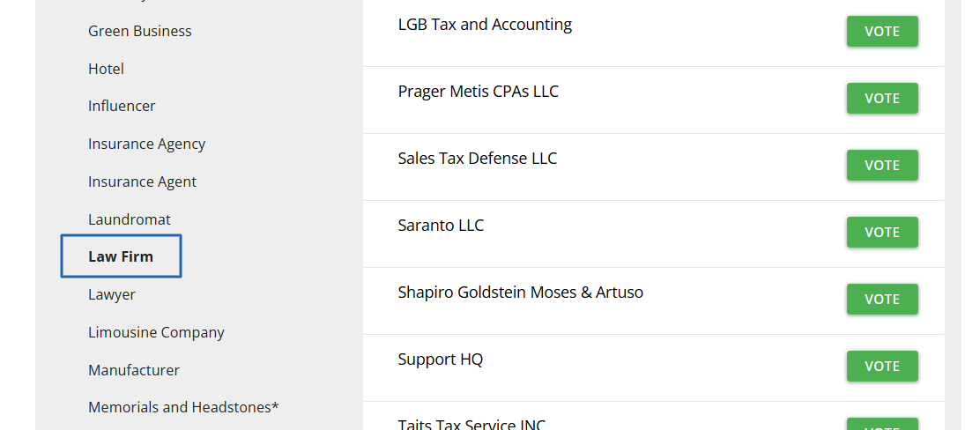The image size is (980, 430).
Task: Select the Laundromat category
Action: pyautogui.click(x=130, y=219)
